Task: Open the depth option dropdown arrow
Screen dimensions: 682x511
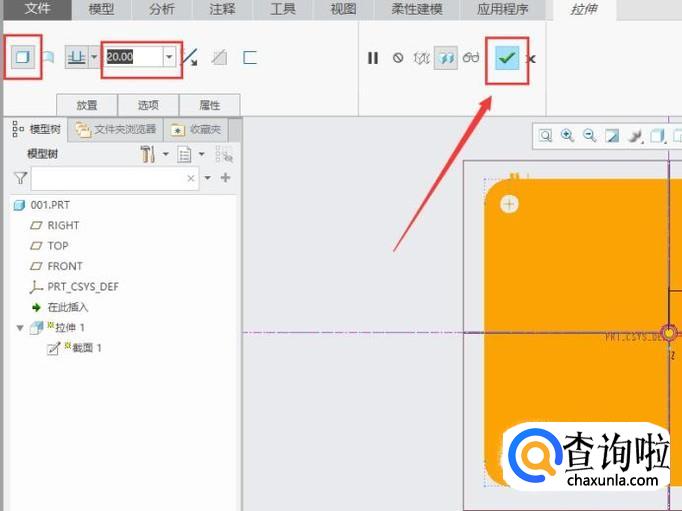Action: (x=94, y=57)
